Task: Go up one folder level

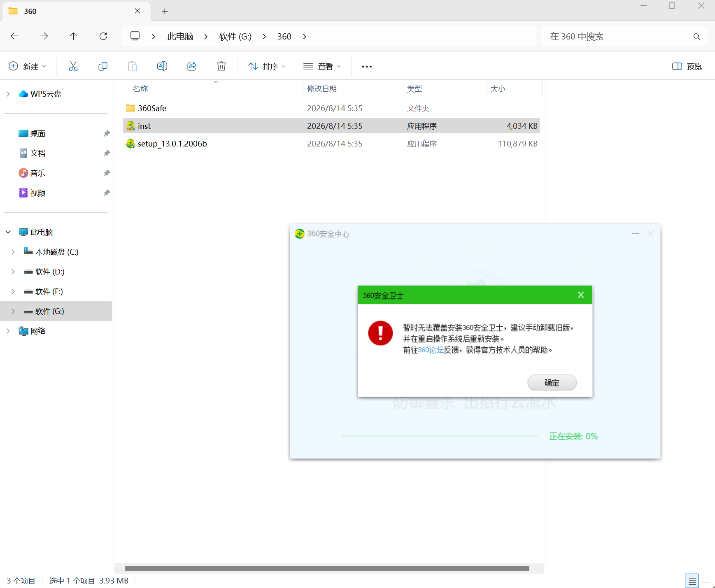Action: pos(74,36)
